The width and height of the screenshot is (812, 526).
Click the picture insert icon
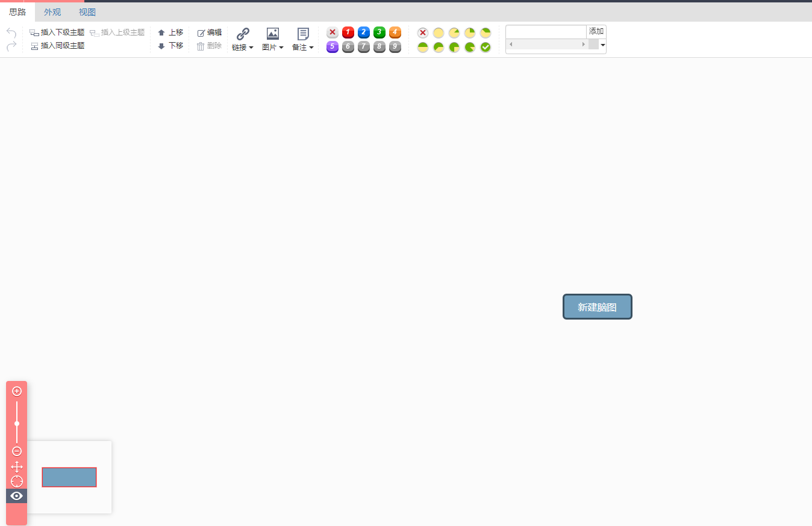click(273, 34)
